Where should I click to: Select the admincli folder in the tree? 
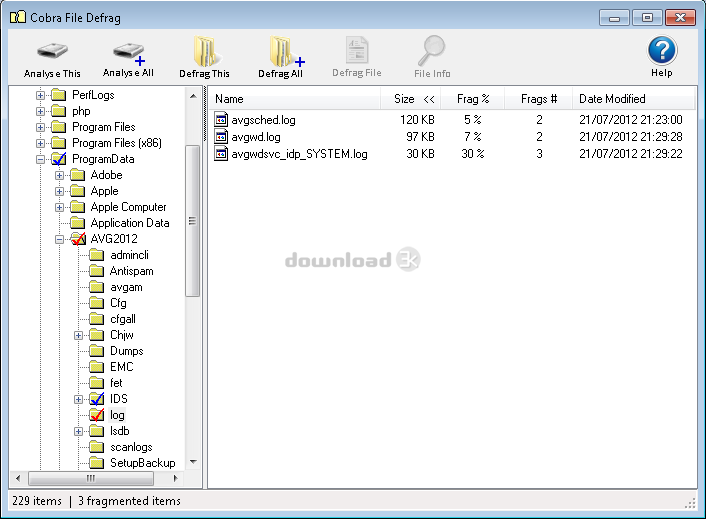129,255
